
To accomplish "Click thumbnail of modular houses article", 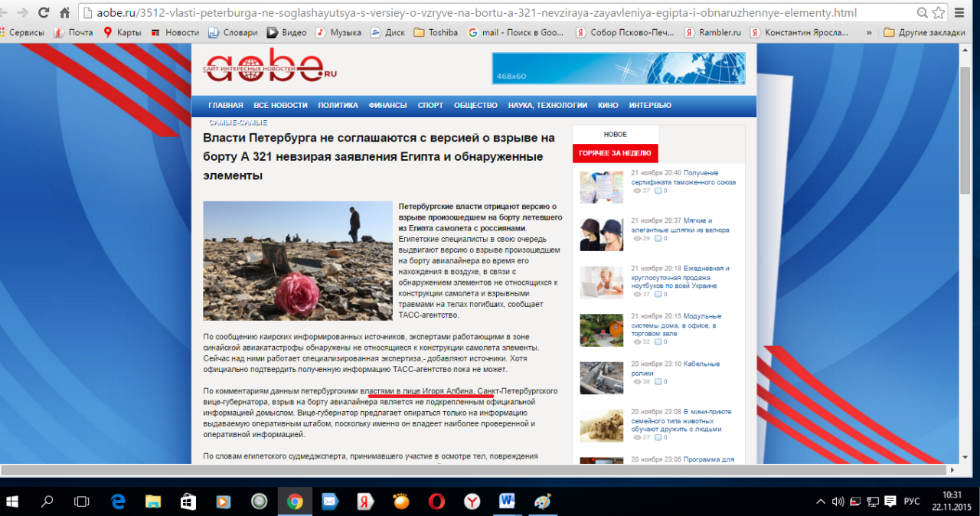I will point(601,330).
